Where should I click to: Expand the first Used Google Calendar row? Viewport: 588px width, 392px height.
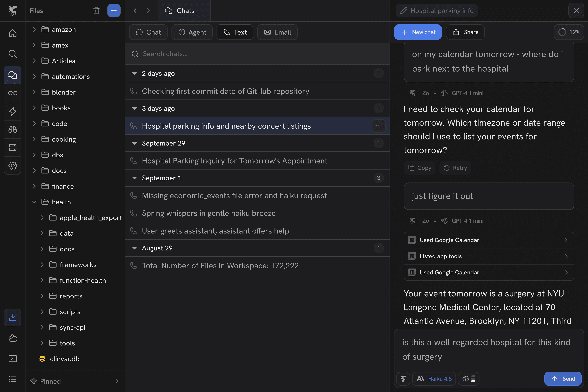(x=489, y=240)
